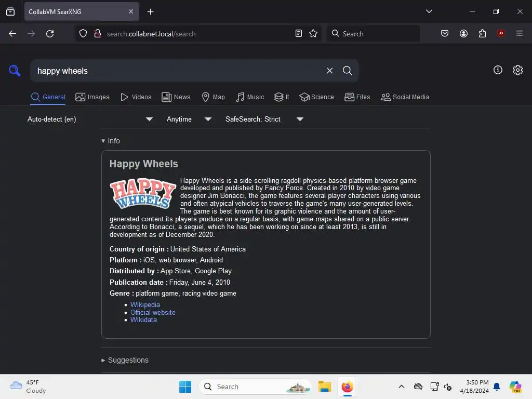The height and width of the screenshot is (399, 532).
Task: Open the uBlock Origin extension icon
Action: 500,33
